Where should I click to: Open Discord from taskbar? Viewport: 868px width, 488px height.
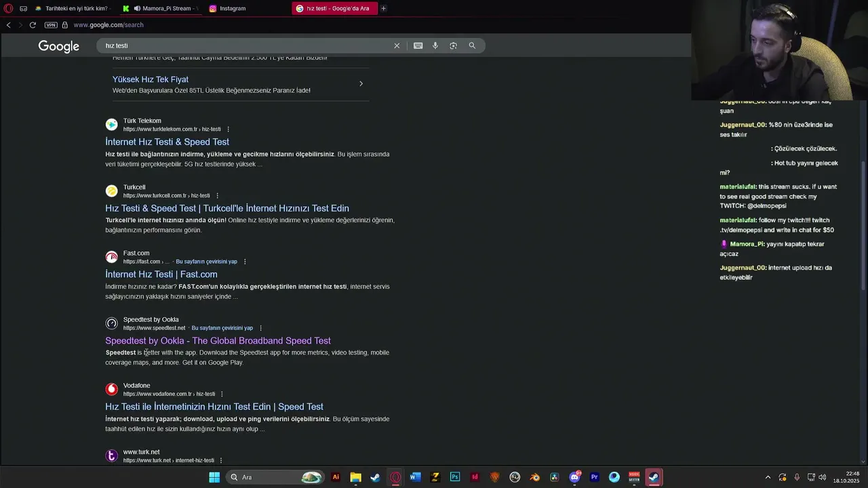[574, 477]
